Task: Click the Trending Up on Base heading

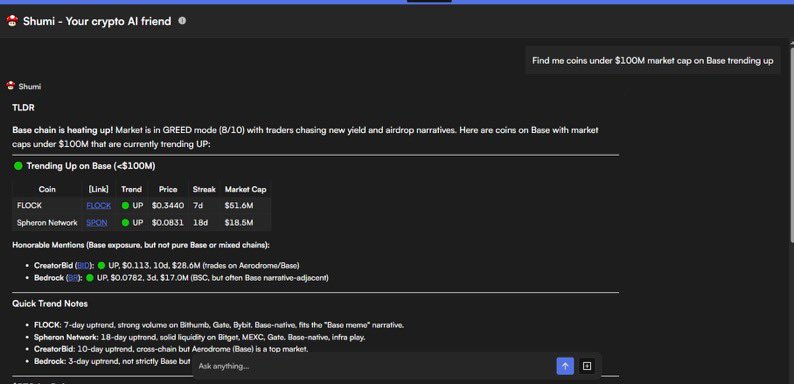Action: tap(85, 166)
